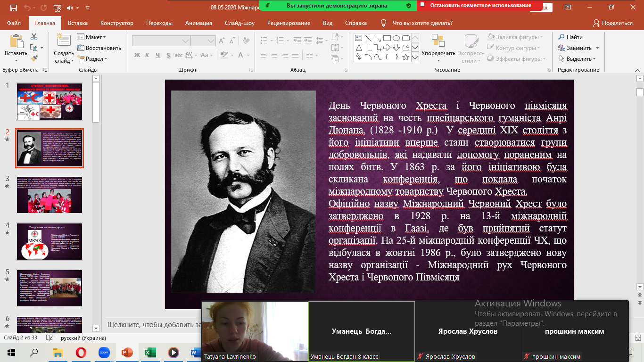This screenshot has height=362, width=644.
Task: Select the right block arrow shape
Action: [x=387, y=48]
